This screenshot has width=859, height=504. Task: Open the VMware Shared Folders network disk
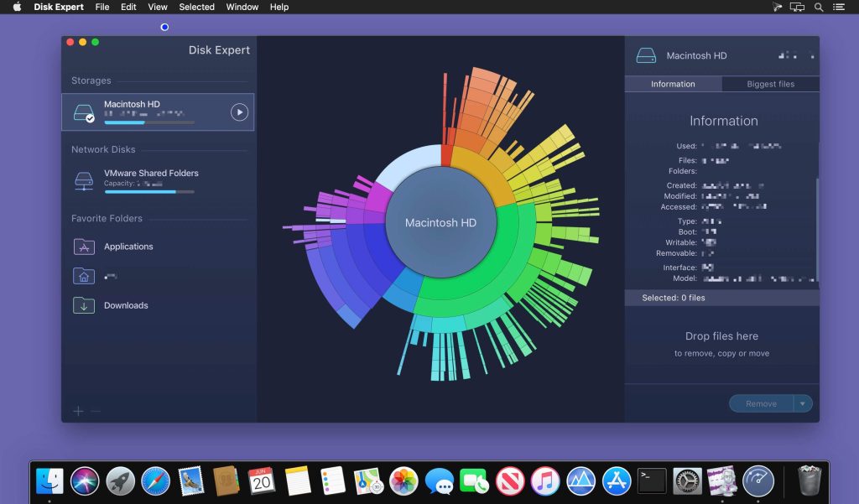pos(84,178)
